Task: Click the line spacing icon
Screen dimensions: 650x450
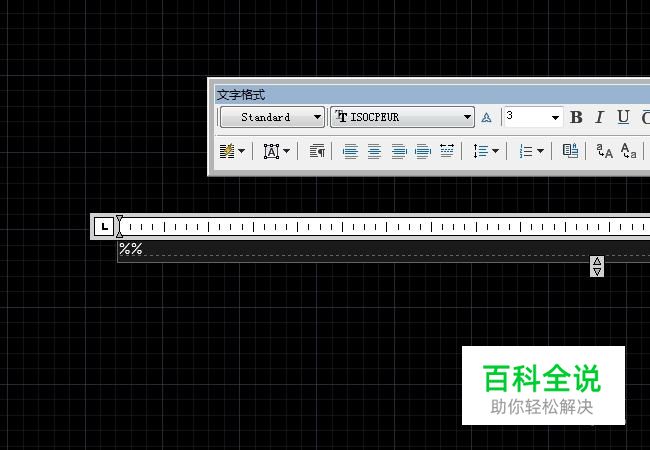Action: (480, 151)
